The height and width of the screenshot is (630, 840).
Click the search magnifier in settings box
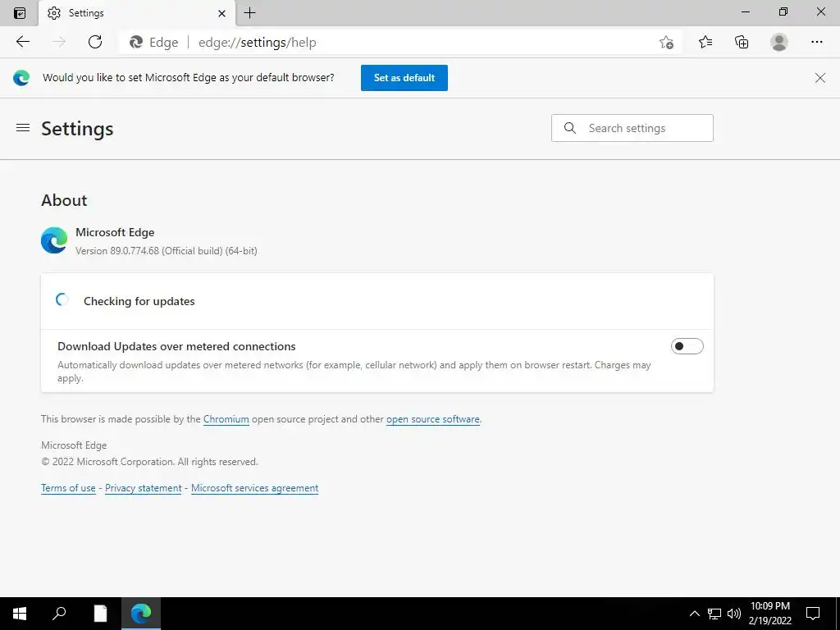(x=570, y=128)
